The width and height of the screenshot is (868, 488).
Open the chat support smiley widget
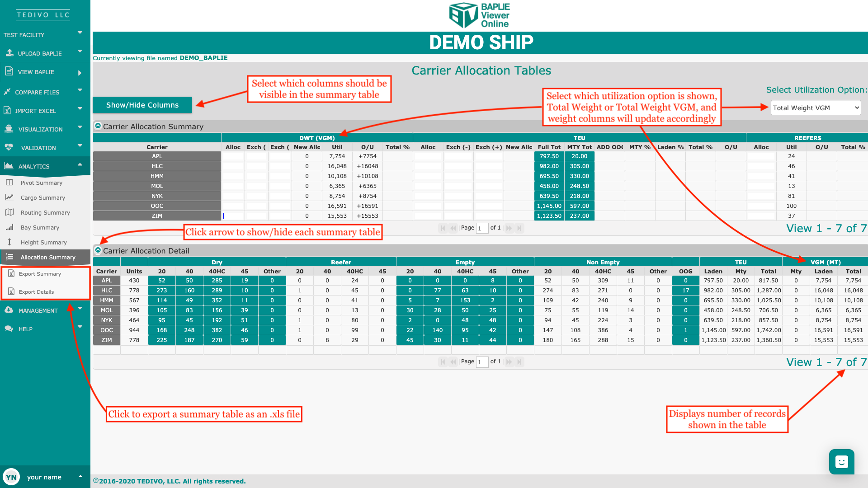pos(841,462)
